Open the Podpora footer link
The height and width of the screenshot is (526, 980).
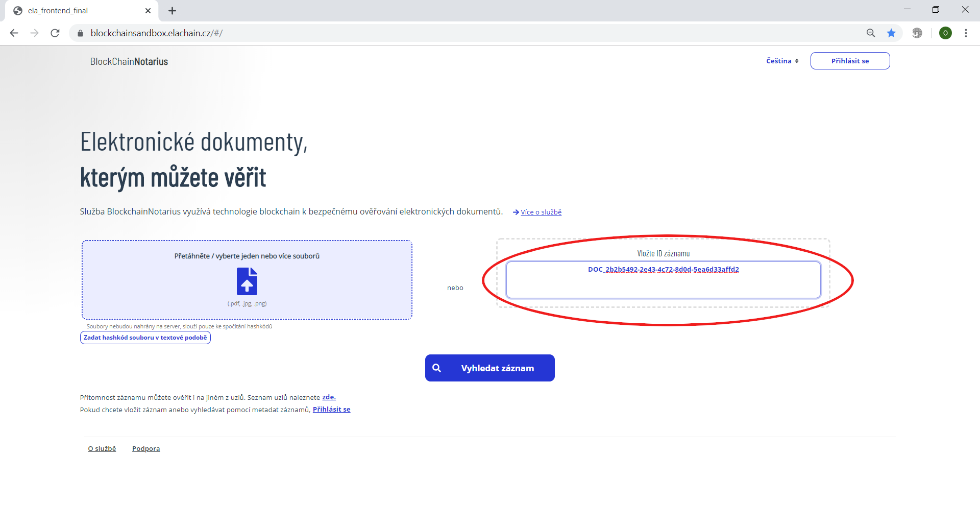click(x=146, y=449)
